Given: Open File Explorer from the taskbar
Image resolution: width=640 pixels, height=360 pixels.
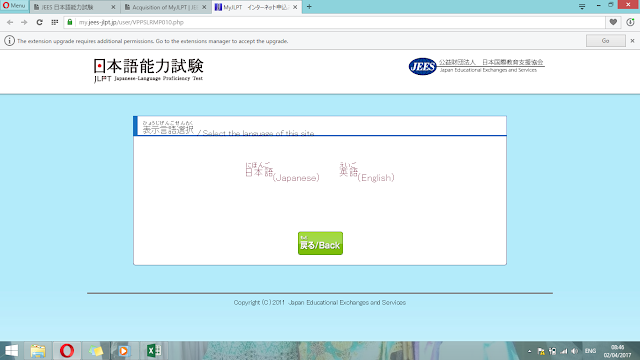Looking at the screenshot, I should pos(38,351).
